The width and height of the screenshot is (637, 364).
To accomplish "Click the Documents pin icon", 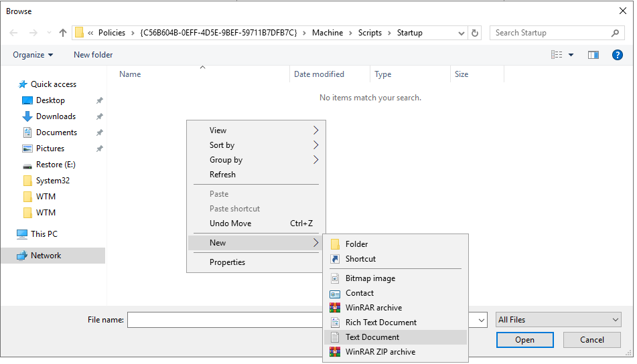I will click(x=100, y=132).
